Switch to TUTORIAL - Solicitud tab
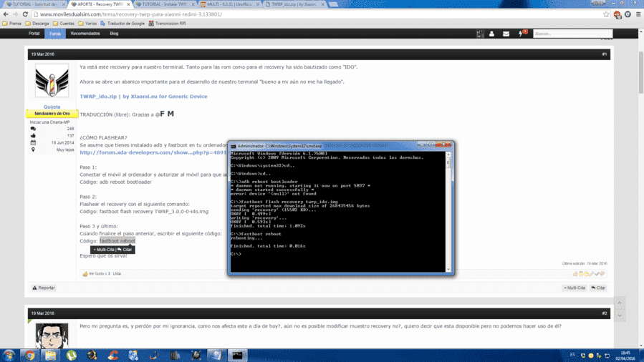 (x=34, y=4)
